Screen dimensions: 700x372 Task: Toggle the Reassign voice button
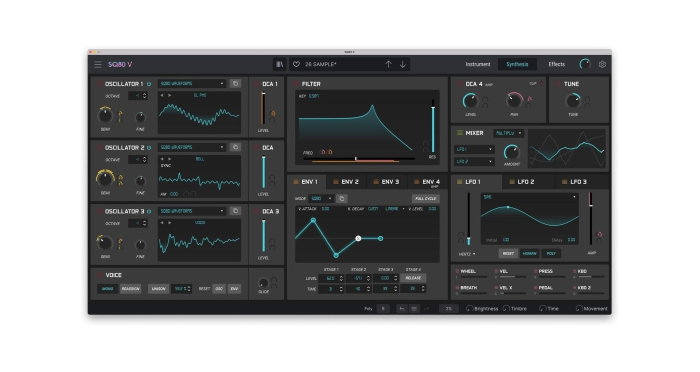[x=131, y=289]
